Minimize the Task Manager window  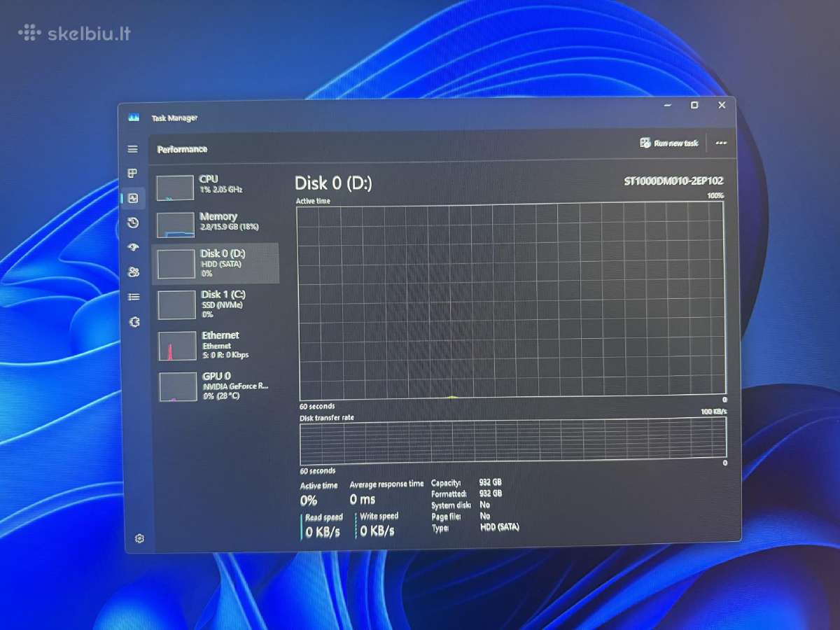pos(667,105)
